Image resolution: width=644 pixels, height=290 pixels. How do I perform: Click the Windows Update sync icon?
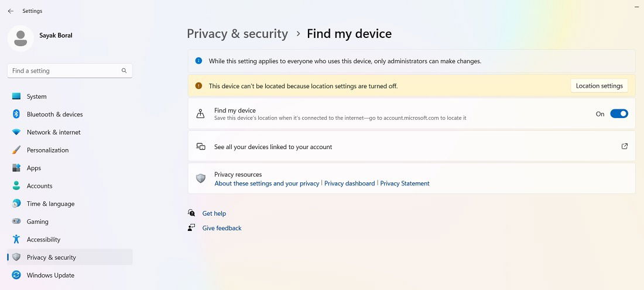point(16,275)
